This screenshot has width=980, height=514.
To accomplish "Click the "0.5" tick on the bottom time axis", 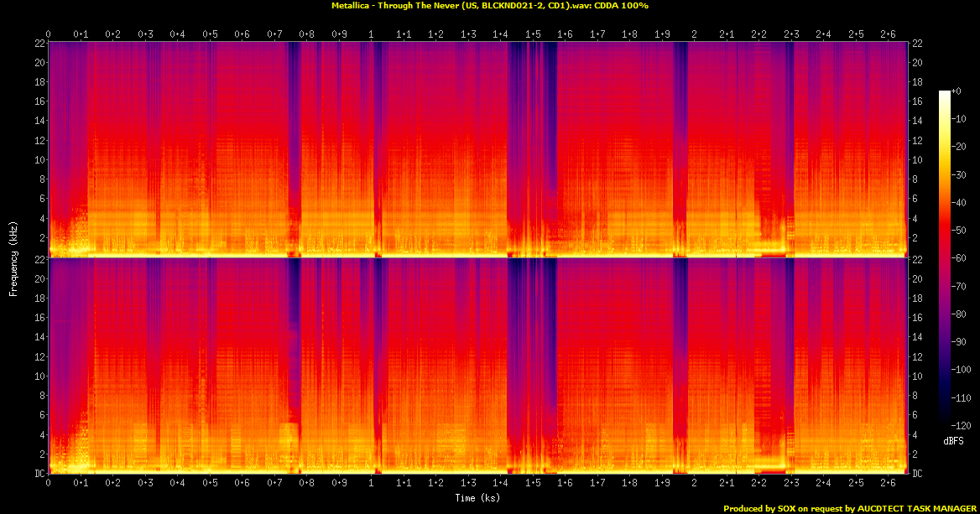I will point(210,483).
